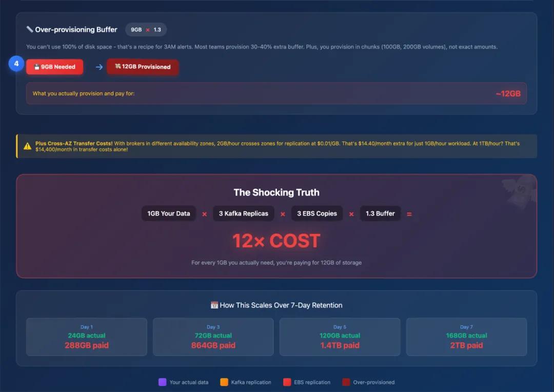Image resolution: width=554 pixels, height=392 pixels.
Task: Click the 9GB × 1.3 formula pill
Action: [146, 30]
